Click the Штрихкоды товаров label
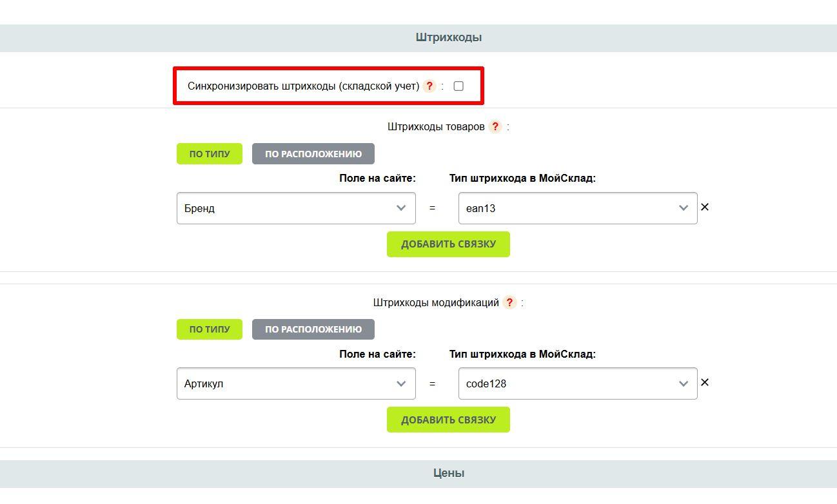 (x=436, y=126)
